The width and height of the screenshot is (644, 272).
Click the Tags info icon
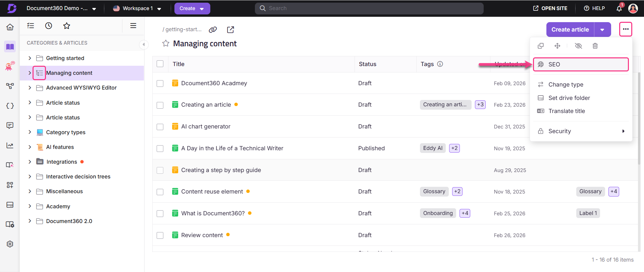click(440, 64)
